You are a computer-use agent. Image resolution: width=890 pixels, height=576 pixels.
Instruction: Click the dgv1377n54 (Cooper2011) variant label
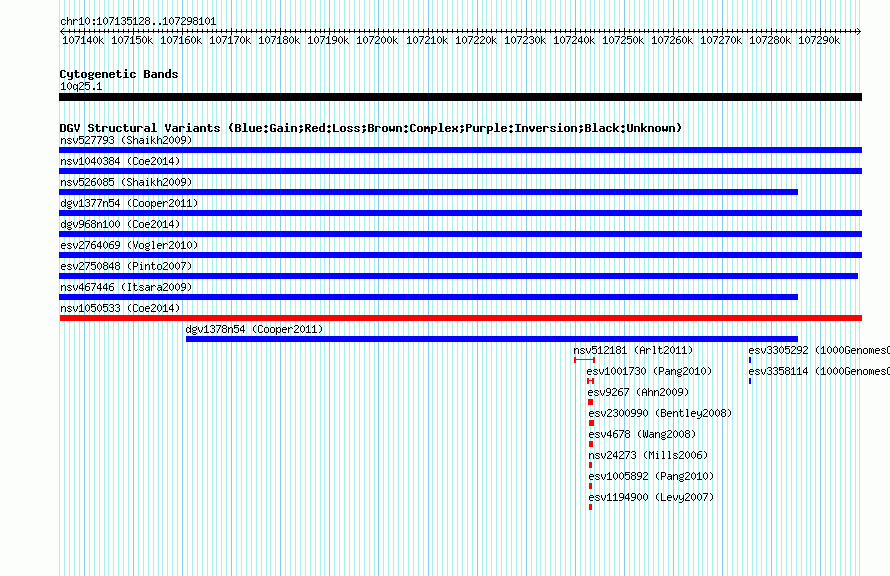129,203
